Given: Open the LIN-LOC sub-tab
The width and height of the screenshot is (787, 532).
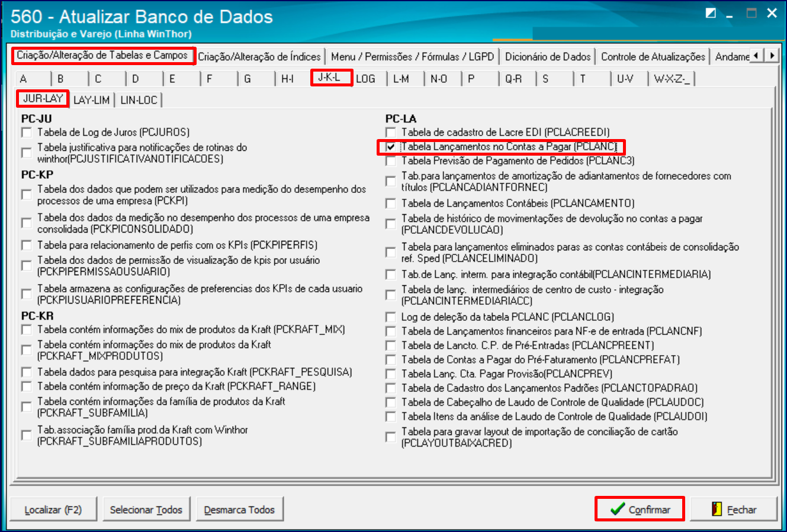Looking at the screenshot, I should click(139, 100).
